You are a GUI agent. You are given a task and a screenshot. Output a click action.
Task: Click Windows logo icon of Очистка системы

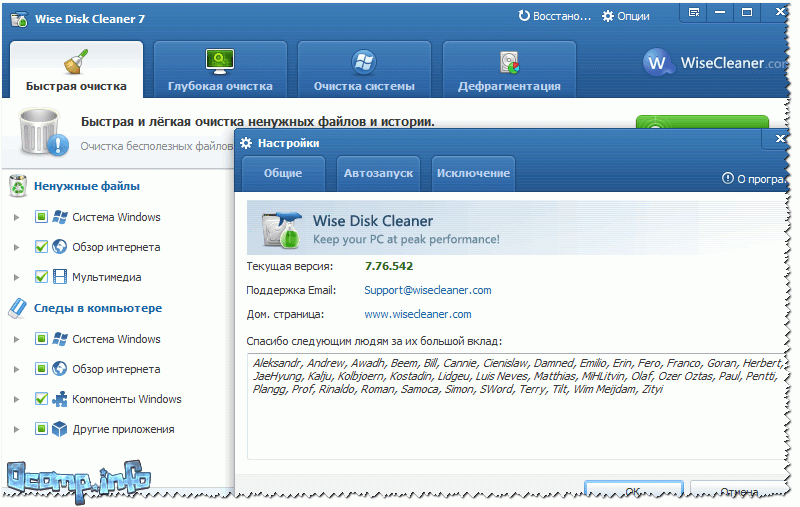[364, 62]
